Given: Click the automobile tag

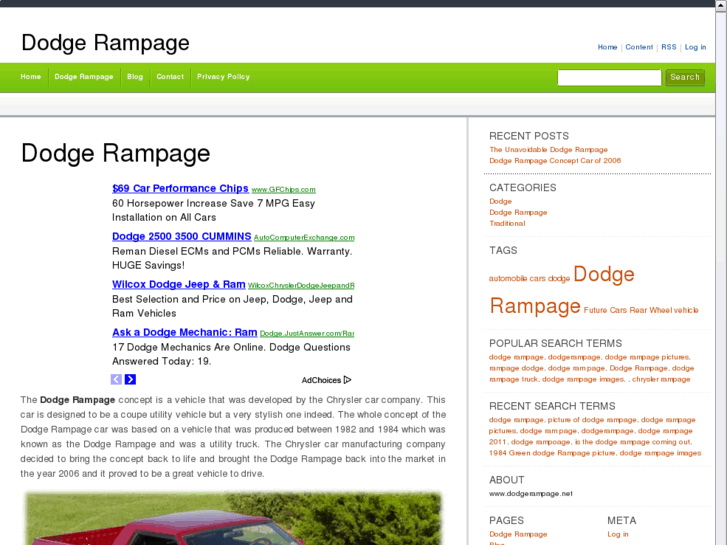Looking at the screenshot, I should (x=508, y=278).
